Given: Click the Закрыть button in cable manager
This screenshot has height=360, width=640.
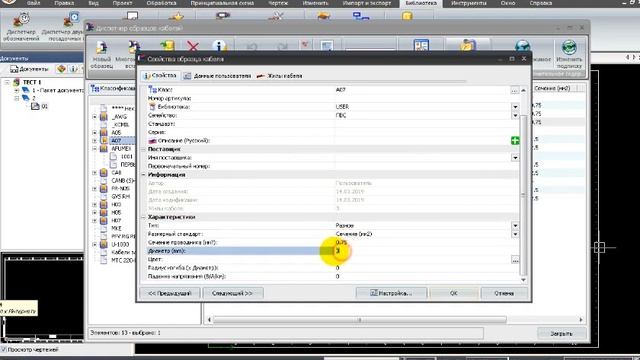Looking at the screenshot, I should [561, 333].
